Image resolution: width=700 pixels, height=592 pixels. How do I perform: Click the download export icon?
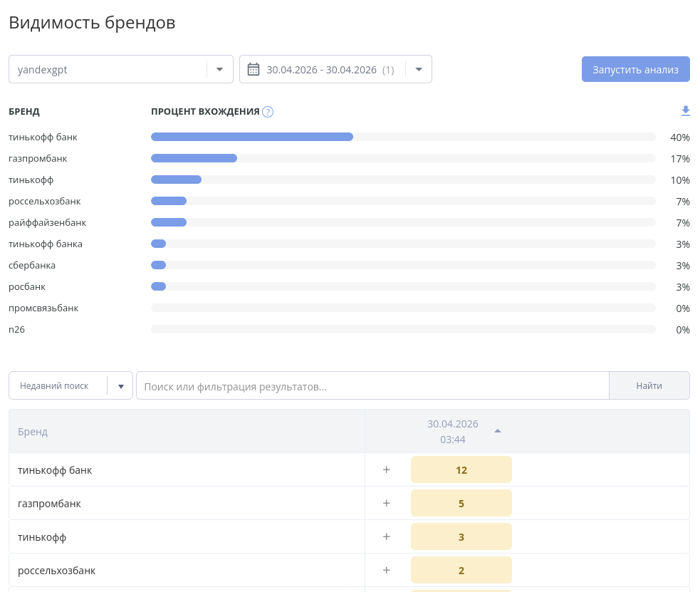pyautogui.click(x=685, y=110)
